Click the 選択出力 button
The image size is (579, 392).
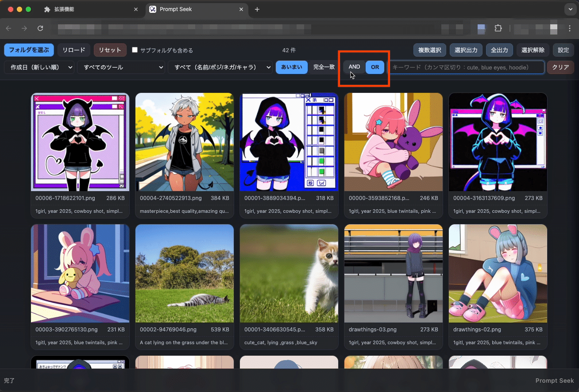point(466,50)
